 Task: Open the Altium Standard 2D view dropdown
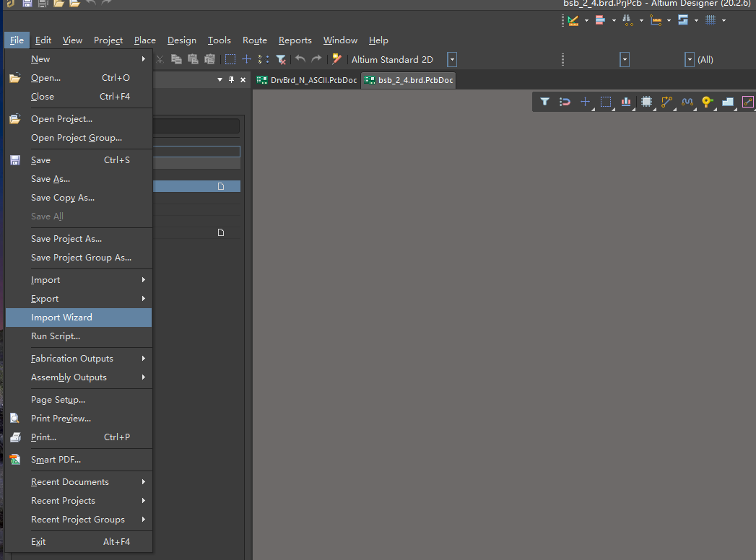click(x=452, y=60)
